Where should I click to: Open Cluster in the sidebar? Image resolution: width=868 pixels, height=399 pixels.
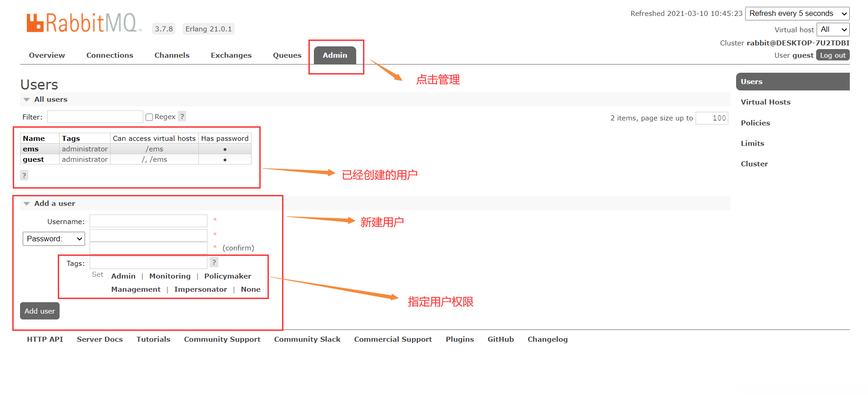click(754, 164)
